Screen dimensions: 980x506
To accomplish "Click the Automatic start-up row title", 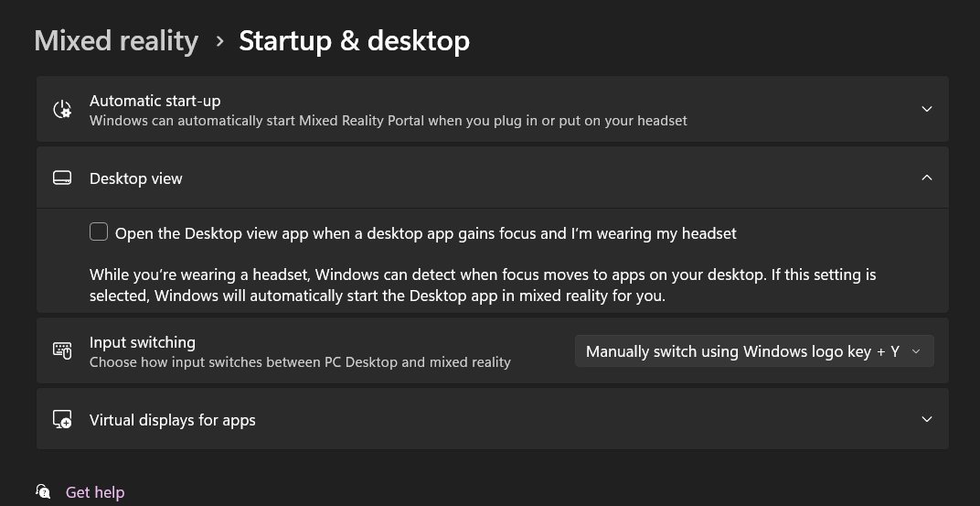I will coord(155,101).
